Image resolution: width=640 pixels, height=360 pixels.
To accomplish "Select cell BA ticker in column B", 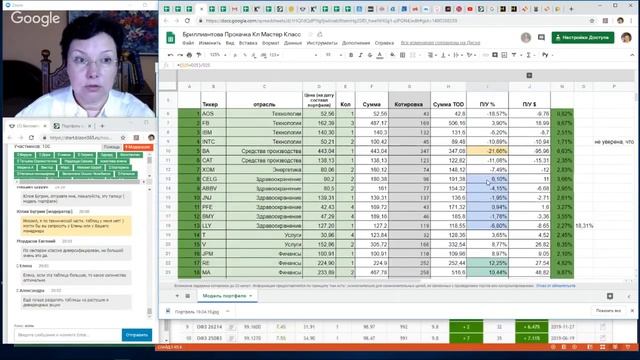I will (213, 151).
